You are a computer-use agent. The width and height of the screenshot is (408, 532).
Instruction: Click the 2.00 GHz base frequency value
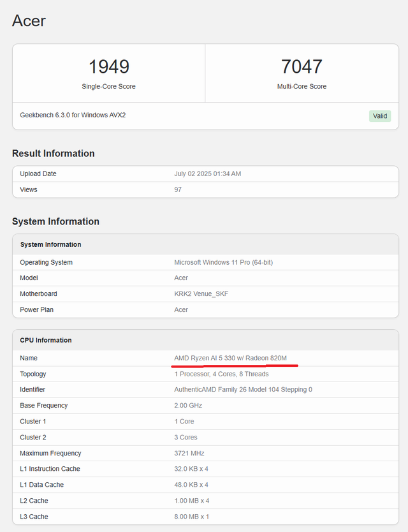pos(188,406)
